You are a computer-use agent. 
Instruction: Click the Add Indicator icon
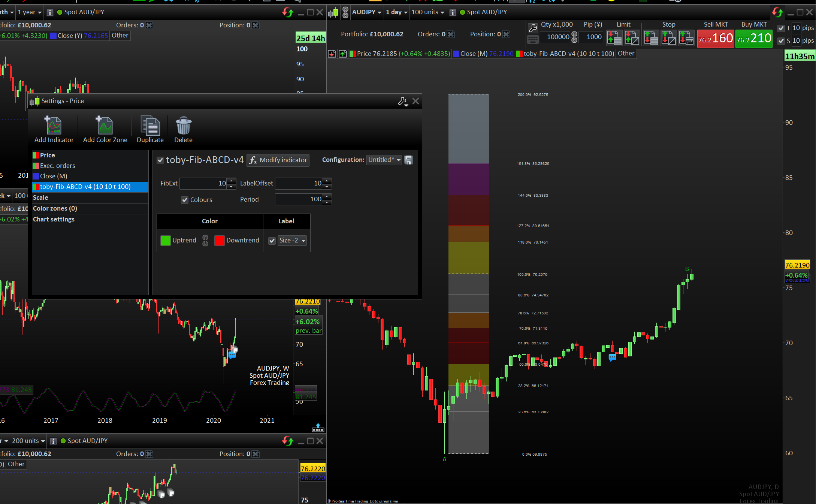pyautogui.click(x=54, y=126)
